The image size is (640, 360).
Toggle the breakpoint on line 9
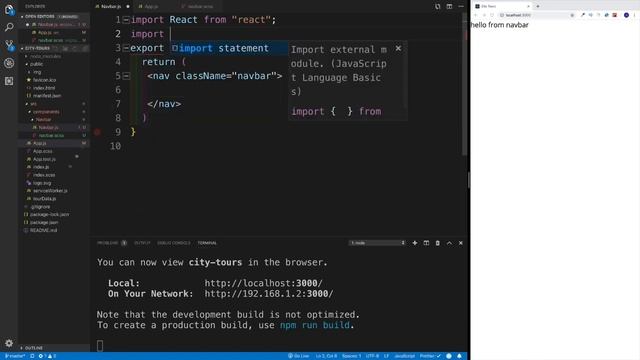point(97,132)
